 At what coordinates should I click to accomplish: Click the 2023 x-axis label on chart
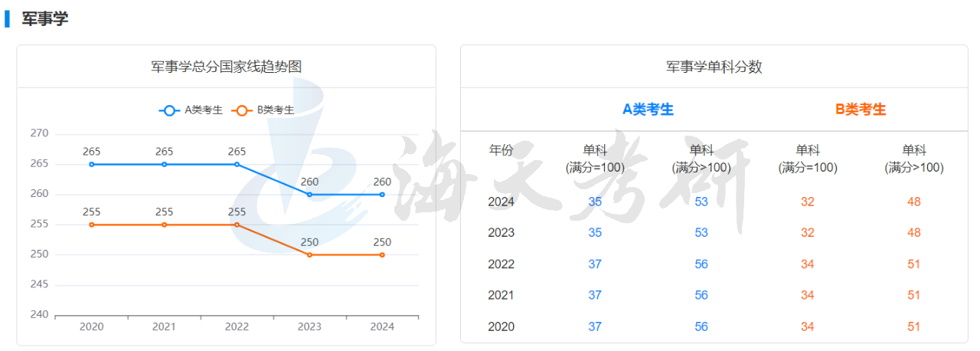pos(309,326)
